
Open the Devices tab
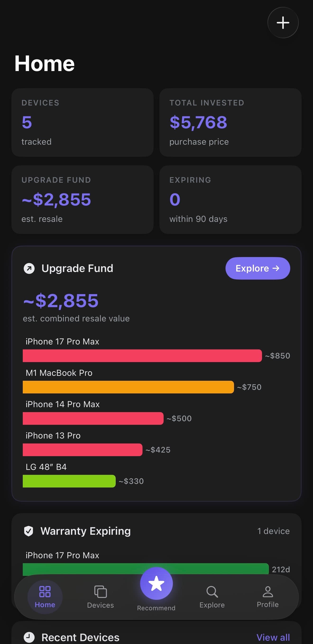tap(100, 597)
